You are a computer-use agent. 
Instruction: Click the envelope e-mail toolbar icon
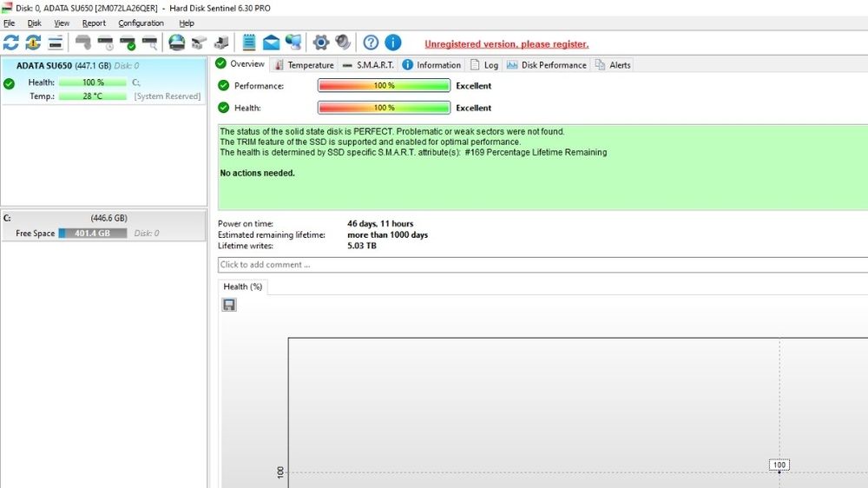pyautogui.click(x=271, y=42)
